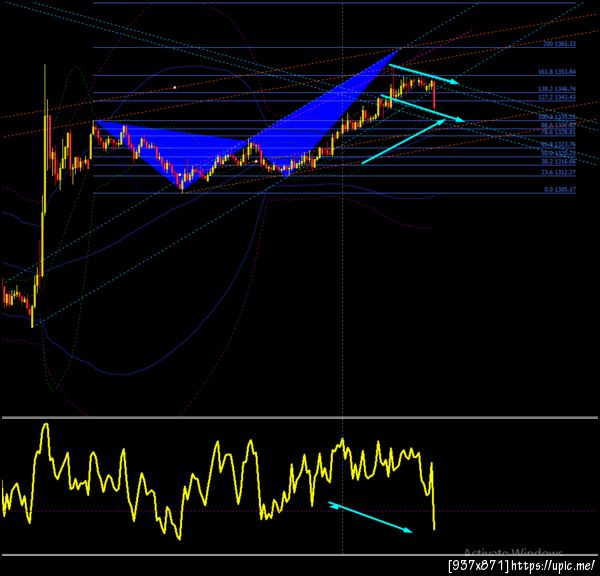Select the topmost cyan downward arrow above candles
600x576 pixels.
[424, 74]
